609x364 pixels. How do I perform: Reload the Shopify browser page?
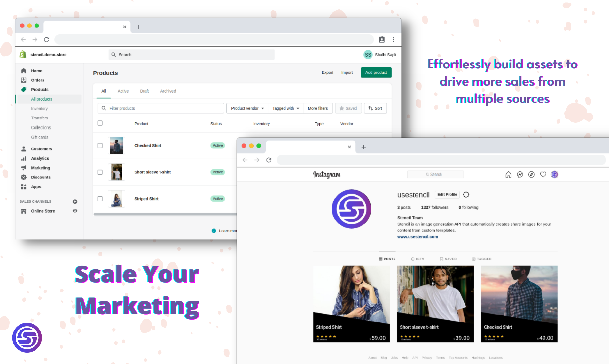[47, 40]
